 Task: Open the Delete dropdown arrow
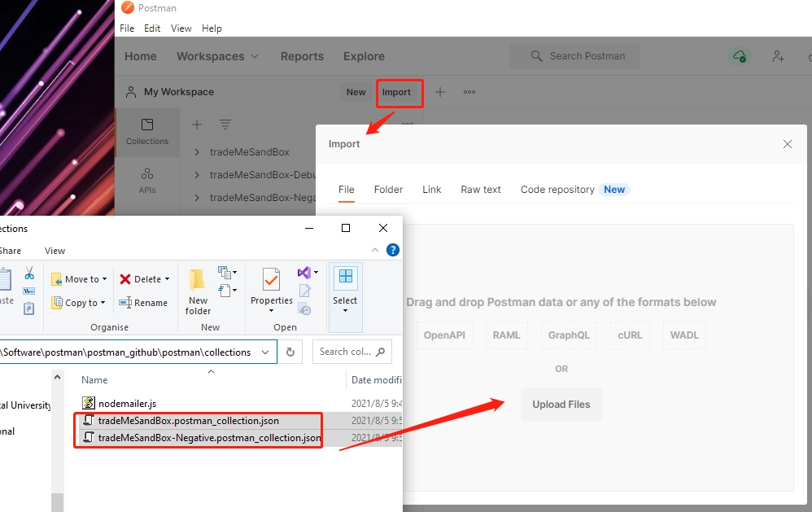(168, 279)
